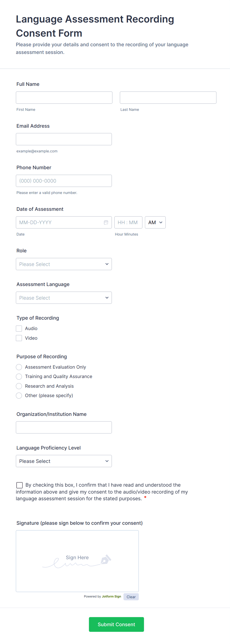Click the calendar icon in the date field
This screenshot has height=644, width=230.
tap(106, 222)
